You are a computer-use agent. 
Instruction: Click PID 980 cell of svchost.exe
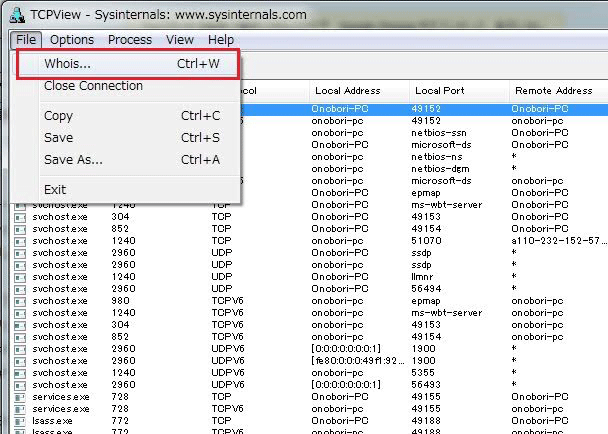[121, 301]
